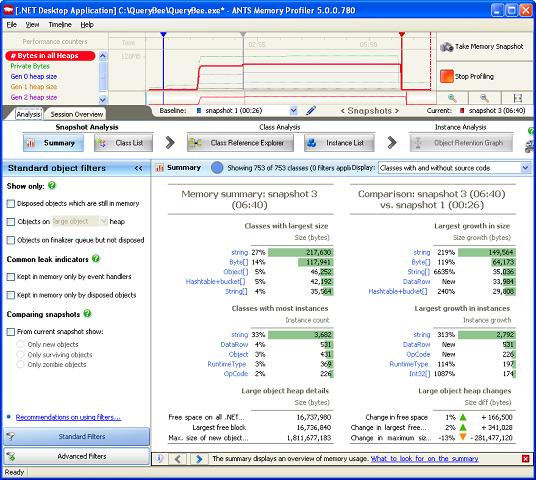
Task: Collapse the Standard object filters panel
Action: click(138, 168)
